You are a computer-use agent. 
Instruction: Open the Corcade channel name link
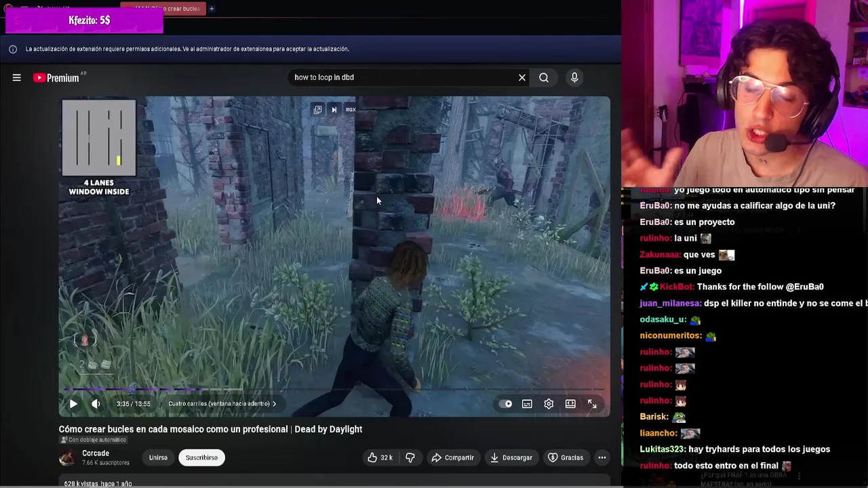(x=96, y=453)
